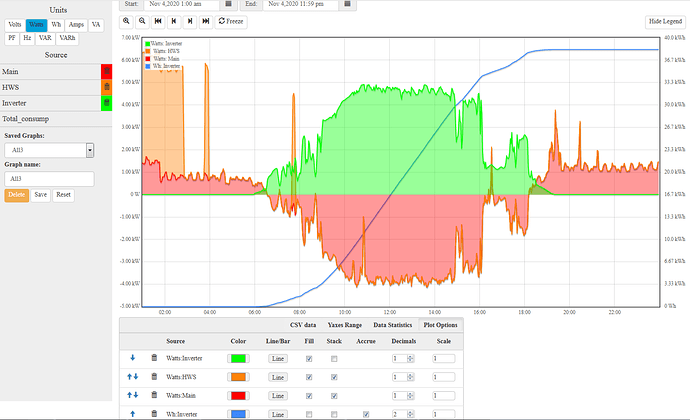The width and height of the screenshot is (690, 420).
Task: Adjust Decimals stepper for Watts:HWS
Action: coord(411,377)
